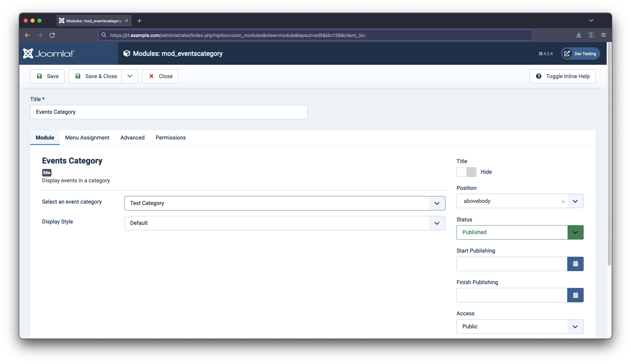Viewport: 631px width, 364px height.
Task: Switch to the Menu Assignment tab
Action: coord(87,137)
